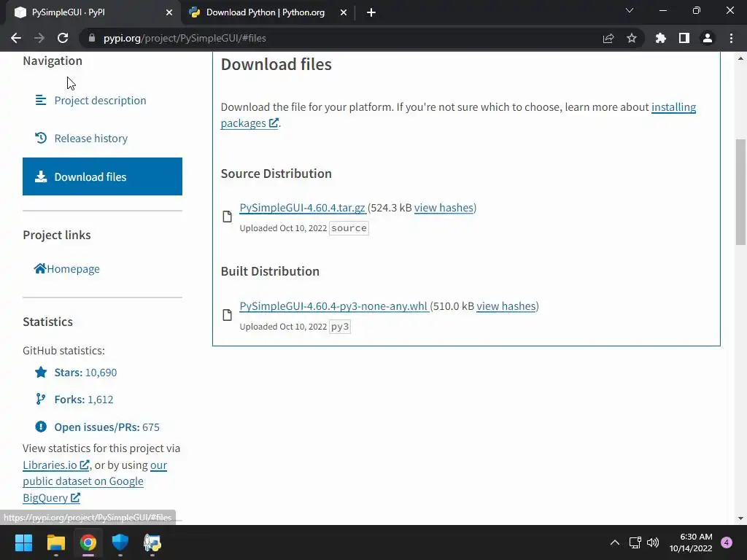Download PySimpleGUI-4.60.4.tar.gz

[303, 208]
